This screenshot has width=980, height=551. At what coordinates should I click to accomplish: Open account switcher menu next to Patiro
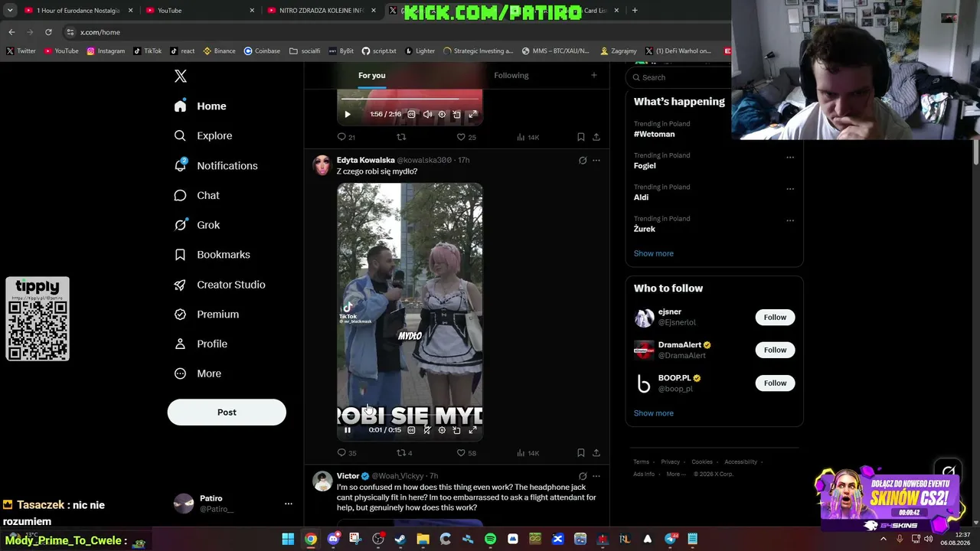pyautogui.click(x=289, y=504)
